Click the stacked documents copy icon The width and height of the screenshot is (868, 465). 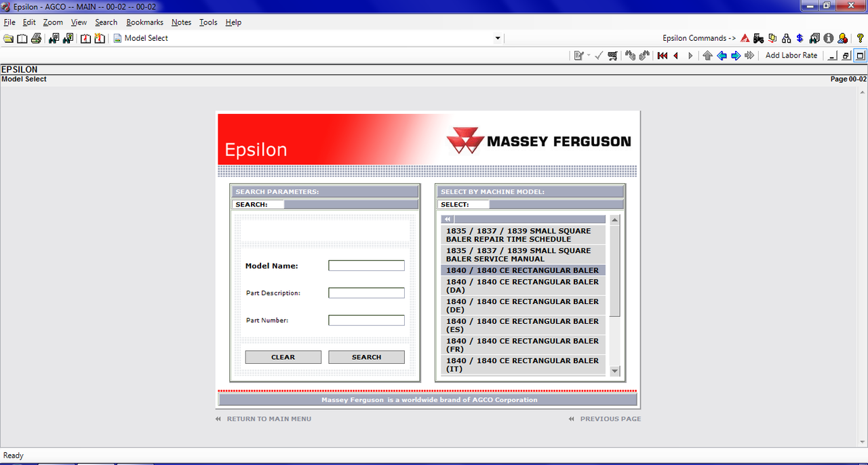coord(772,38)
